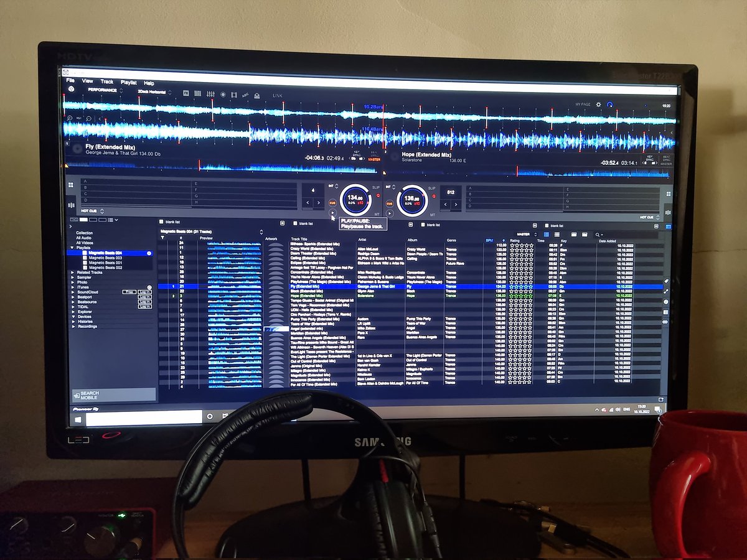Play or pause deck 2

390,213
